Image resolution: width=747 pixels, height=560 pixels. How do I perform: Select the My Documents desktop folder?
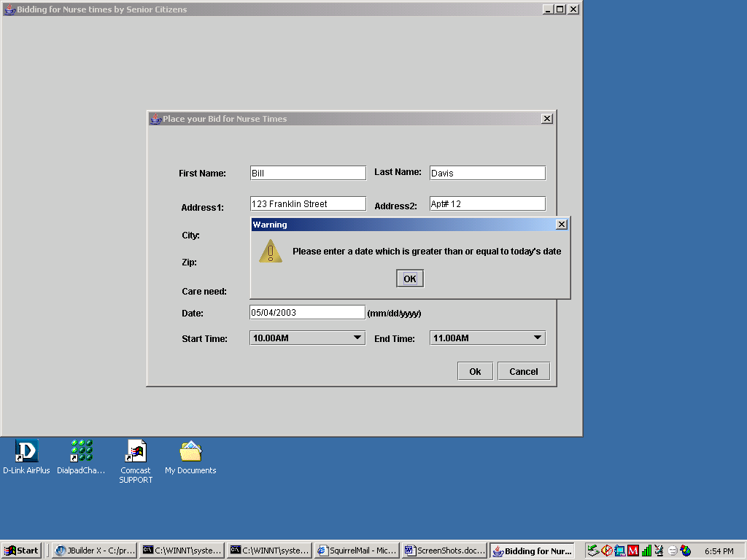coord(190,457)
